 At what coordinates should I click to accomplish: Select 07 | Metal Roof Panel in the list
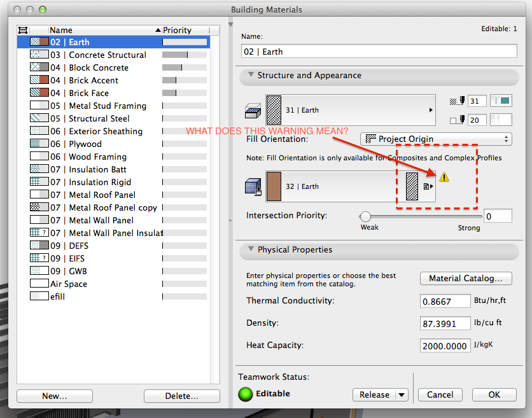[113, 195]
